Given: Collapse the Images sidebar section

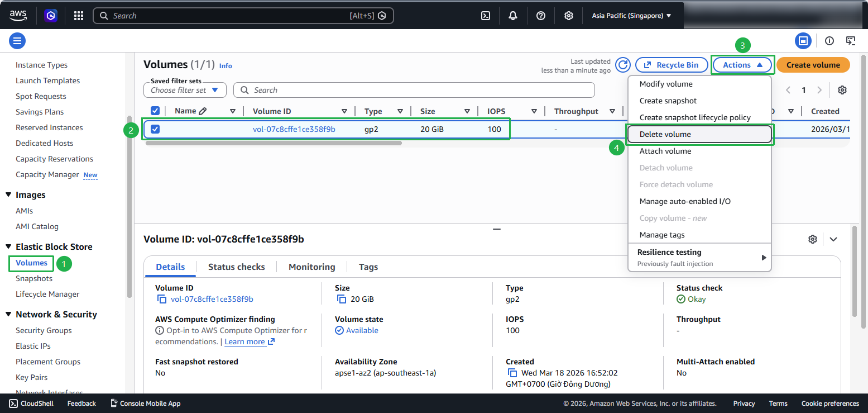Looking at the screenshot, I should 8,195.
